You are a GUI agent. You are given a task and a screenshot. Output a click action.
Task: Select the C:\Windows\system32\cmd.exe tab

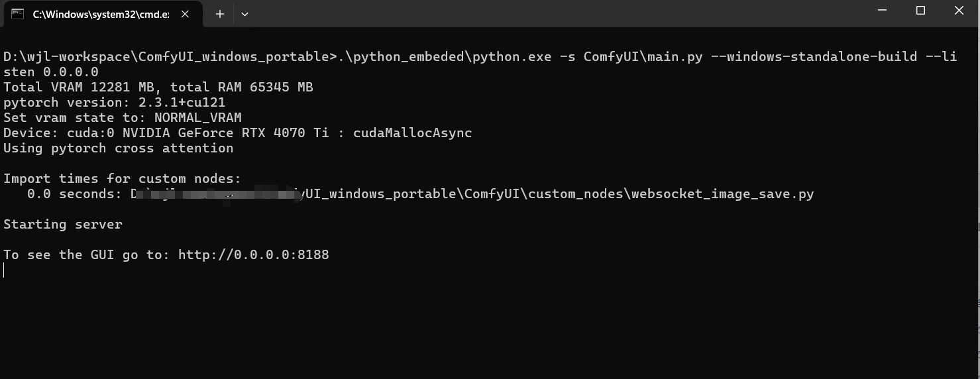(101, 14)
